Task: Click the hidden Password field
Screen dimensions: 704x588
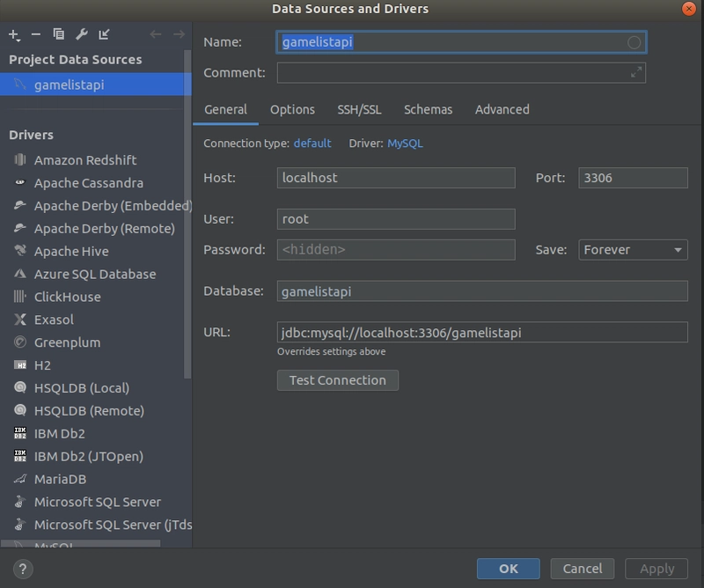Action: point(396,250)
